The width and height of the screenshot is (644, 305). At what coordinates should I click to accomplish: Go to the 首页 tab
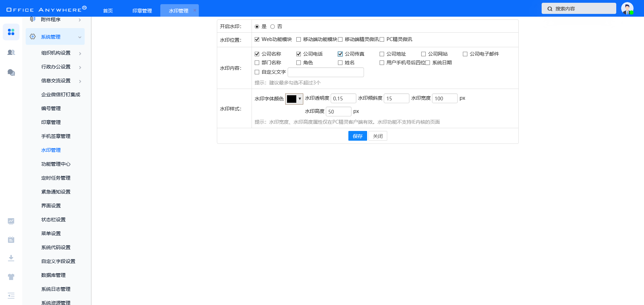[x=108, y=11]
